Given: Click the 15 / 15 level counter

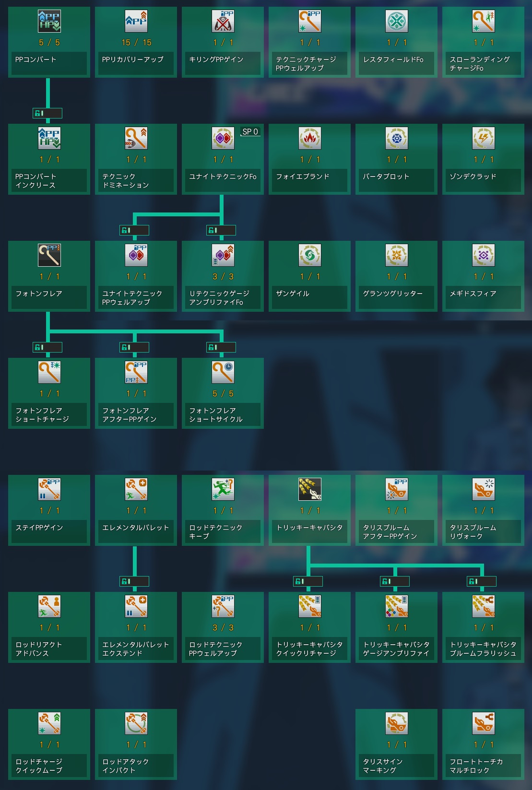Looking at the screenshot, I should [x=136, y=43].
